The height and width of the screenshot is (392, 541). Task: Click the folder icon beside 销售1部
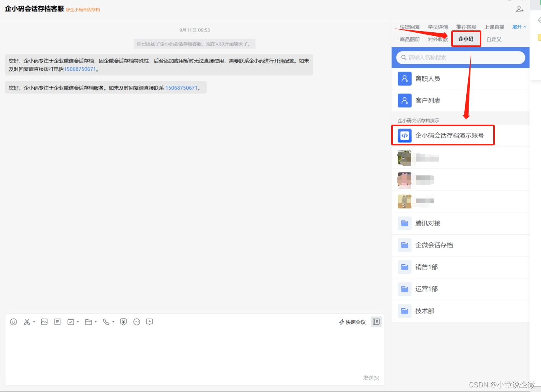404,267
